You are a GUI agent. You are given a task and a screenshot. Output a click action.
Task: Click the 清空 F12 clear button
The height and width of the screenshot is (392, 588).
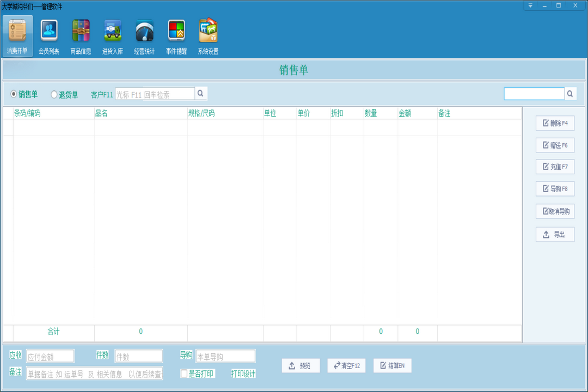[x=346, y=365]
